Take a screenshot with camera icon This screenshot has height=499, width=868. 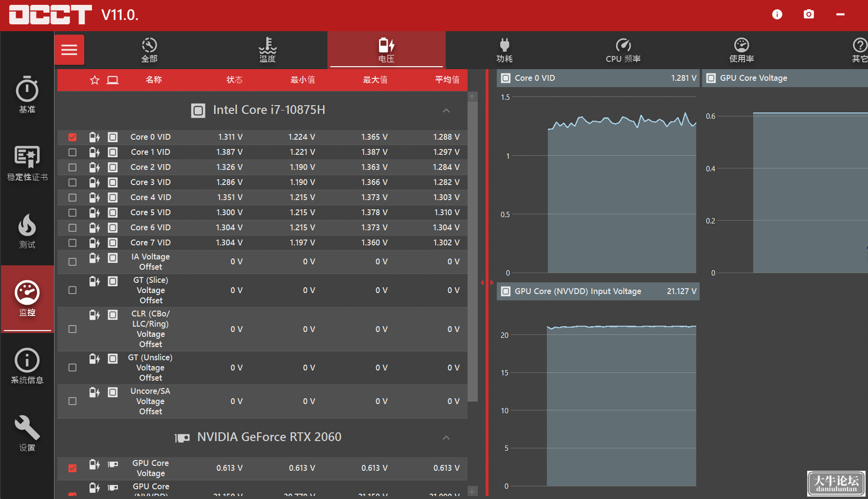tap(809, 15)
